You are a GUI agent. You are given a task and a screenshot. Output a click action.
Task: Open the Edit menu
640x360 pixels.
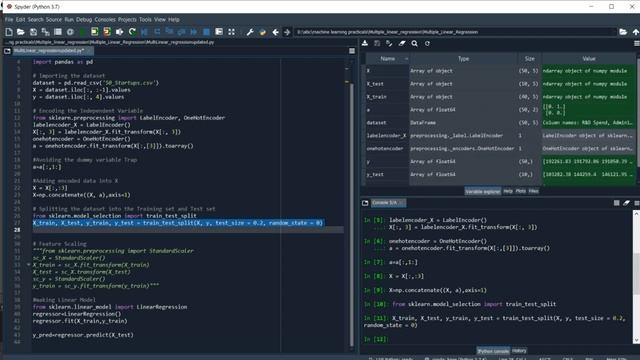click(x=20, y=19)
